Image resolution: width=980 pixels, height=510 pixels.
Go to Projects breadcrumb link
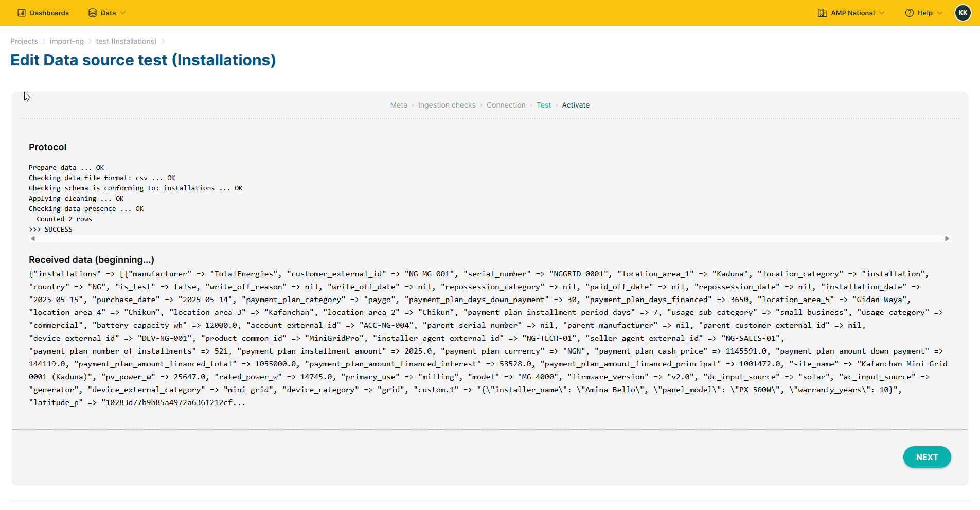(24, 41)
